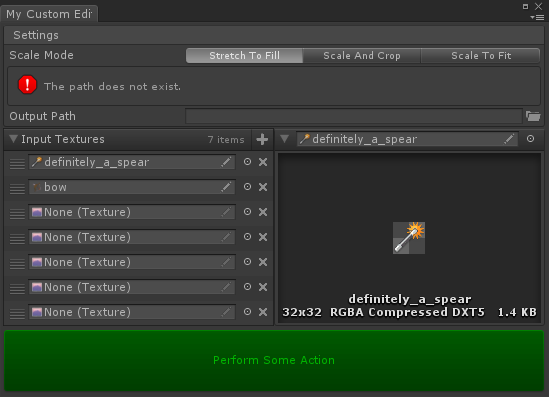549x397 pixels.
Task: Remove the definitely_a_spear list entry
Action: [263, 162]
